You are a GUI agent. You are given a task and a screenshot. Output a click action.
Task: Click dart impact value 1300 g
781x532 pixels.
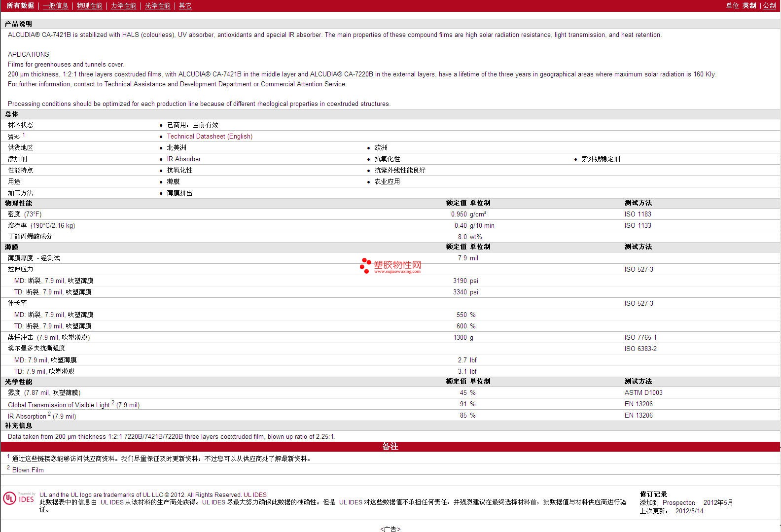tap(463, 338)
